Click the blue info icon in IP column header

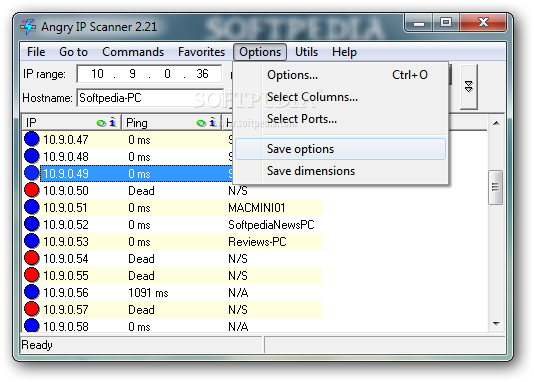point(113,122)
